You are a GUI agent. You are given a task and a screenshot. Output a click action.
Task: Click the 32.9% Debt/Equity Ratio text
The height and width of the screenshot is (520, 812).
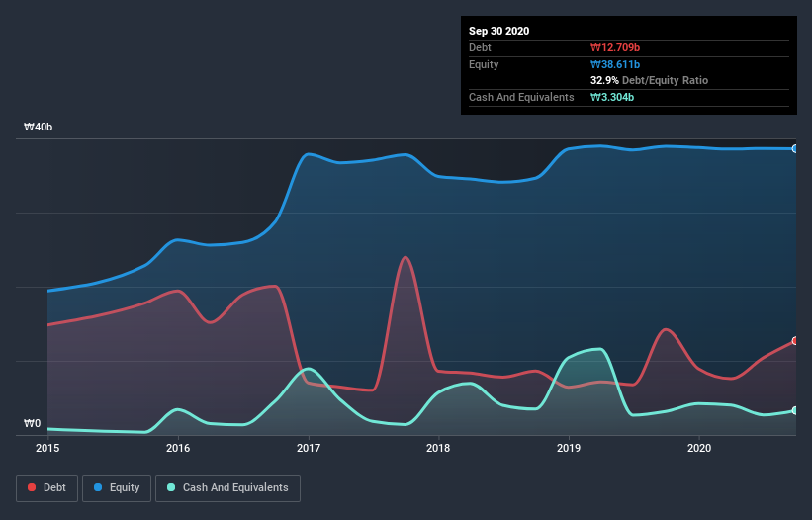pyautogui.click(x=650, y=80)
